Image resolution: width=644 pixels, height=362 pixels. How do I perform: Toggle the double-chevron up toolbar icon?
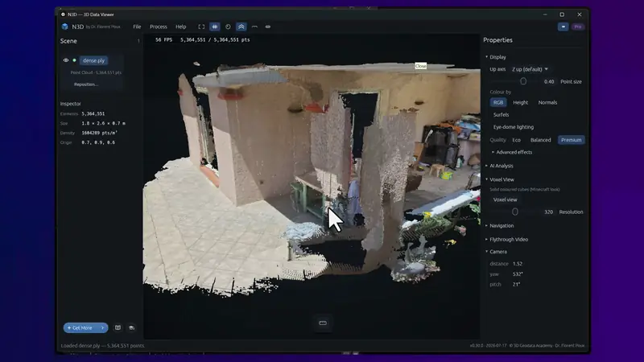(241, 27)
